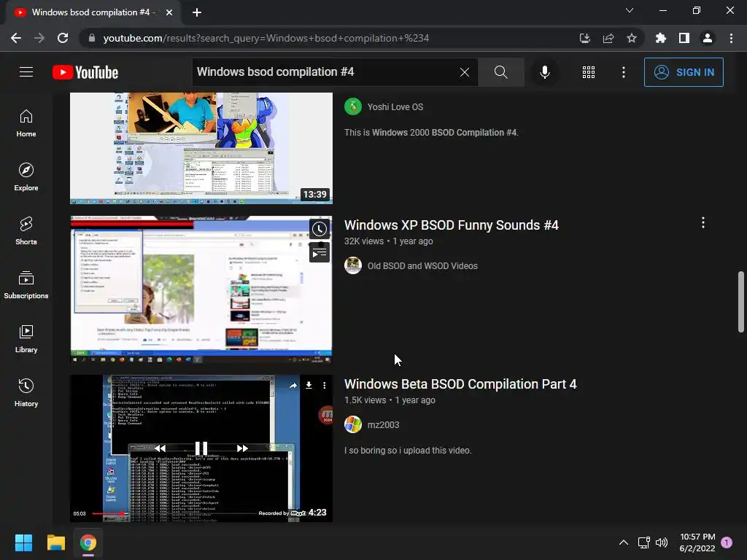Click the SIGN IN button
This screenshot has width=747, height=560.
coord(684,72)
